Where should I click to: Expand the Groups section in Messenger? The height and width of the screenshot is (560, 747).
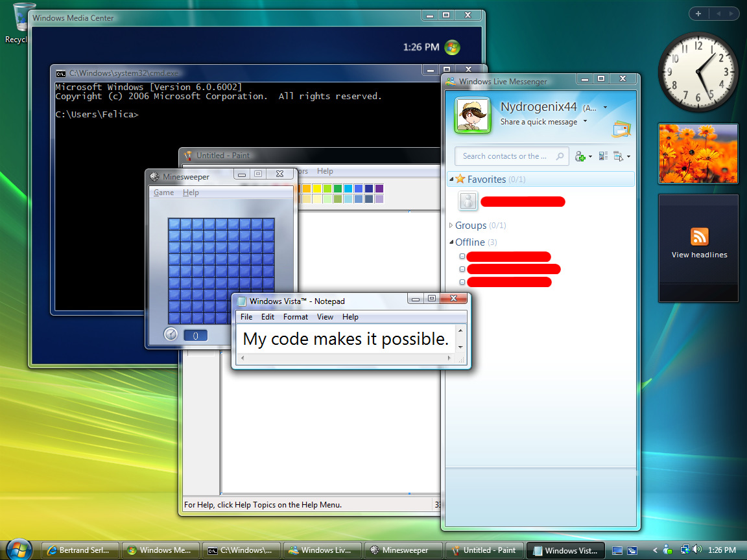451,226
